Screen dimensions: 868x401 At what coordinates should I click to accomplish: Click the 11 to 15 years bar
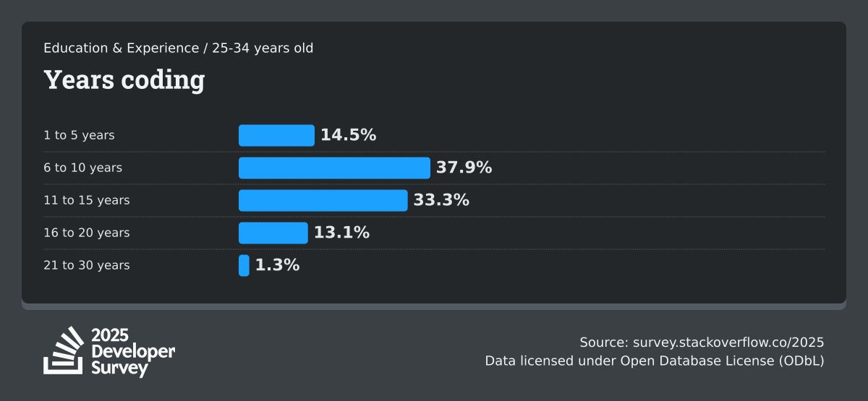point(323,200)
